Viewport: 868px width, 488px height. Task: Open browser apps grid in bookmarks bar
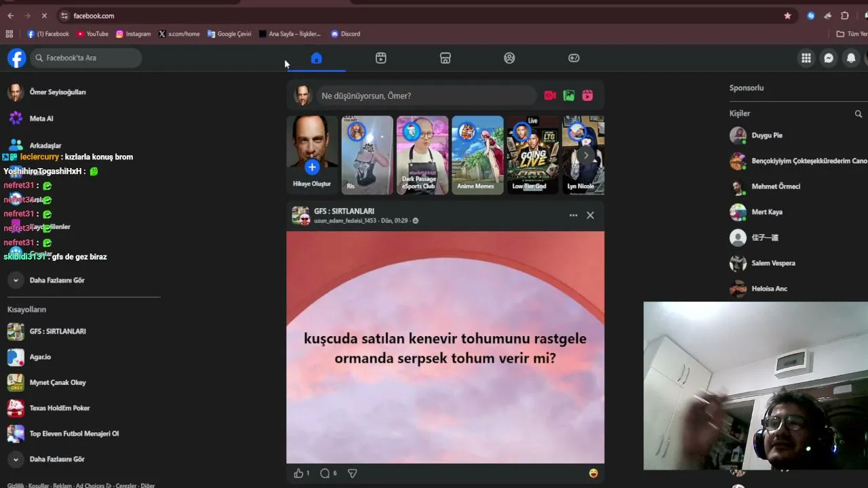point(9,34)
